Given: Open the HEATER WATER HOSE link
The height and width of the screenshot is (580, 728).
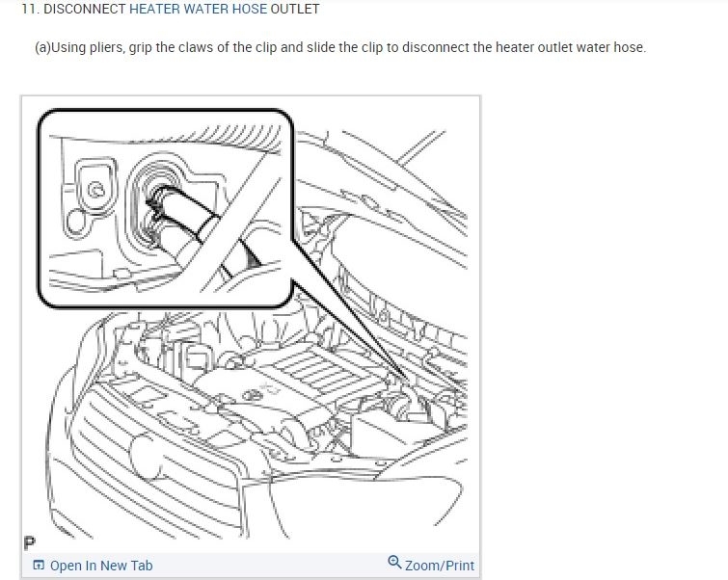Looking at the screenshot, I should 198,9.
